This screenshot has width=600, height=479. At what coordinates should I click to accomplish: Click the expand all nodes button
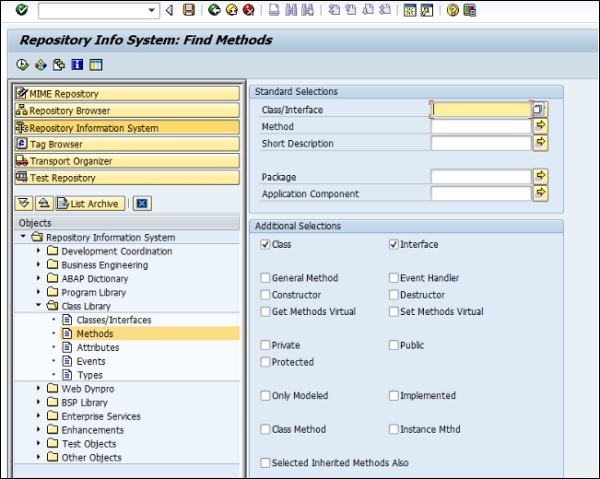click(24, 203)
